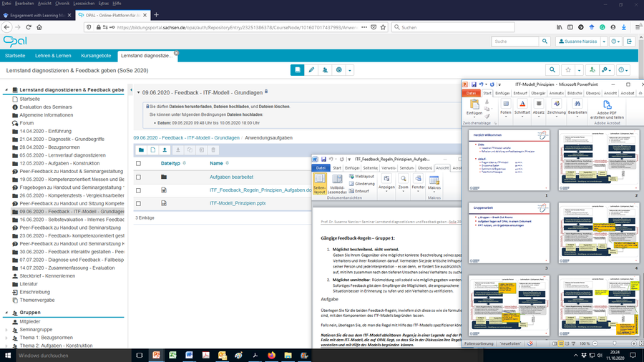
Task: Collapse the Lernstand diagnostizieren course tree
Action: tap(6, 90)
